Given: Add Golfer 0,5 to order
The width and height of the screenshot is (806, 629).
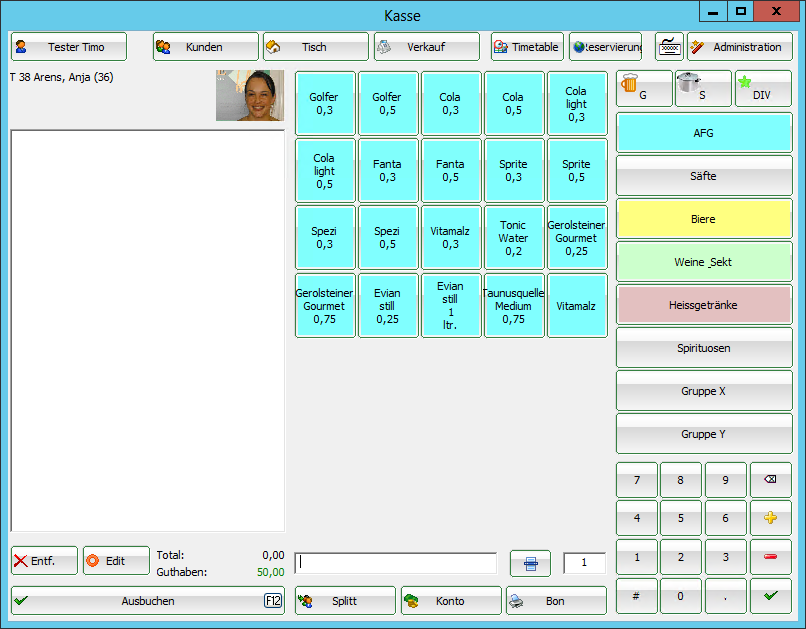Looking at the screenshot, I should [388, 103].
